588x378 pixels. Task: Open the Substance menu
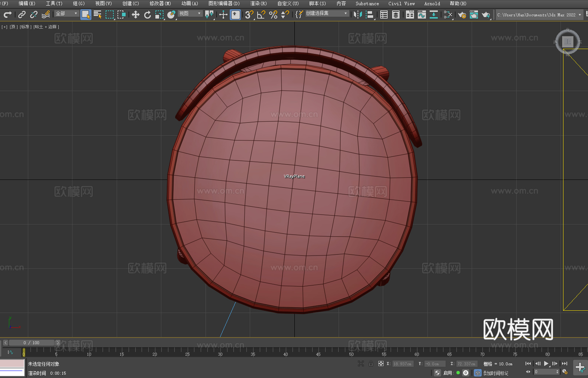click(367, 3)
